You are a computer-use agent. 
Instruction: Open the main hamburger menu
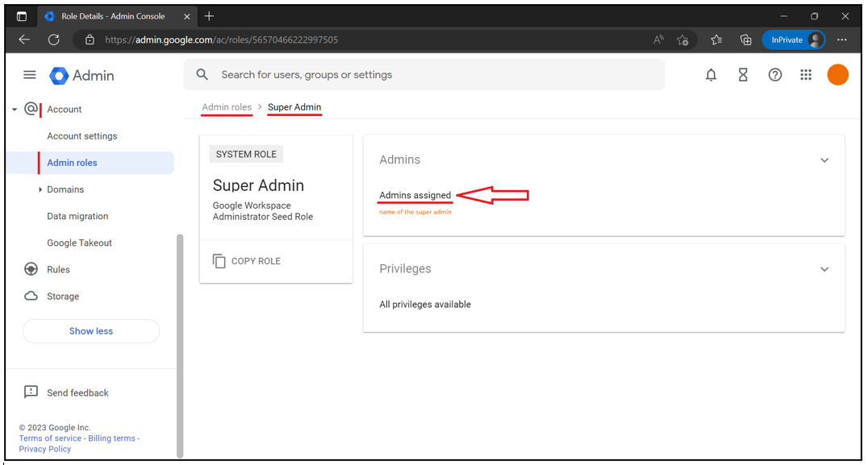pyautogui.click(x=29, y=75)
